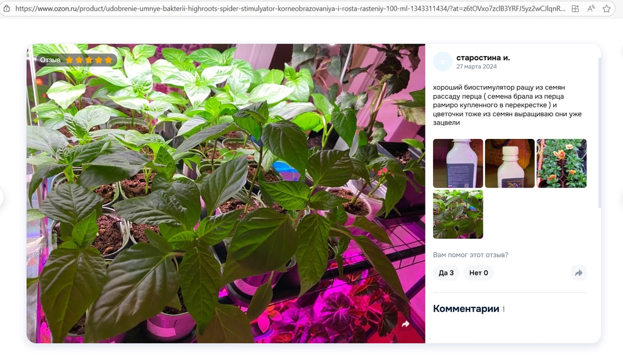Click the split screen icon in address bar

tap(575, 8)
